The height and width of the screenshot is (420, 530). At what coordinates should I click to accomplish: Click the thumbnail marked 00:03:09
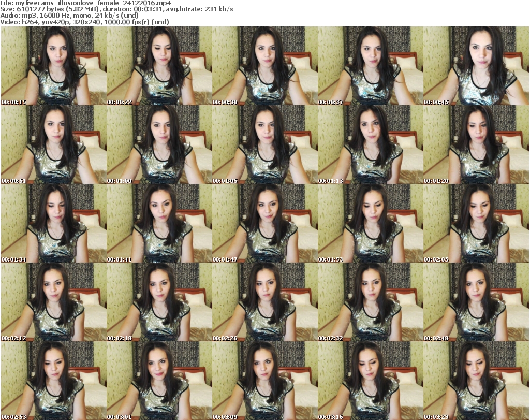[x=264, y=381]
